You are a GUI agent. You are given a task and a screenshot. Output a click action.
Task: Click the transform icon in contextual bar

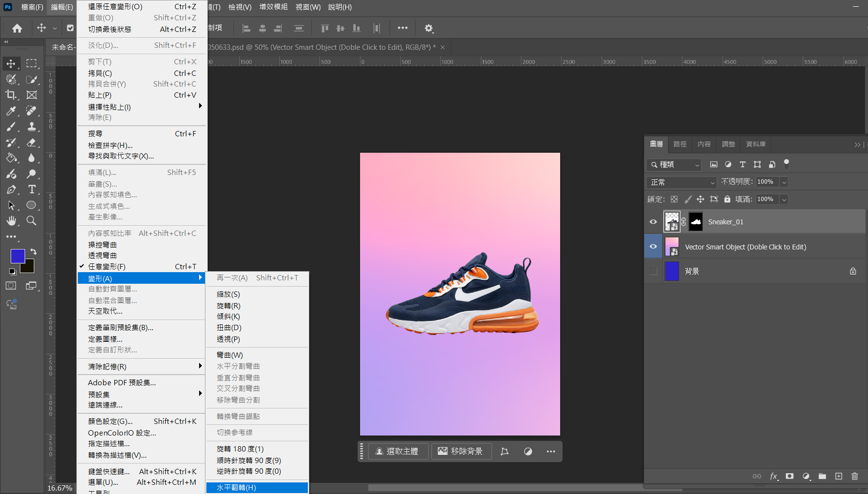(505, 451)
